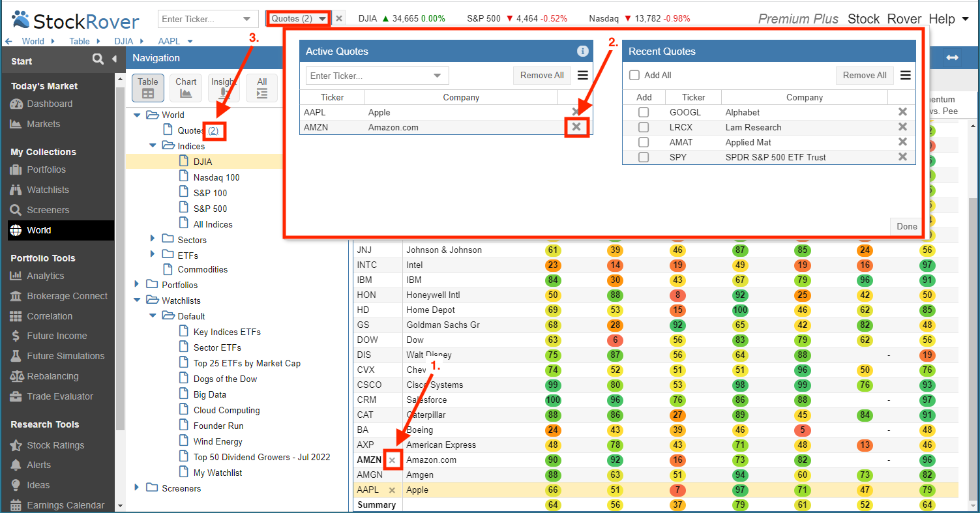Open the Rebalancing tool
The width and height of the screenshot is (980, 513).
[52, 376]
